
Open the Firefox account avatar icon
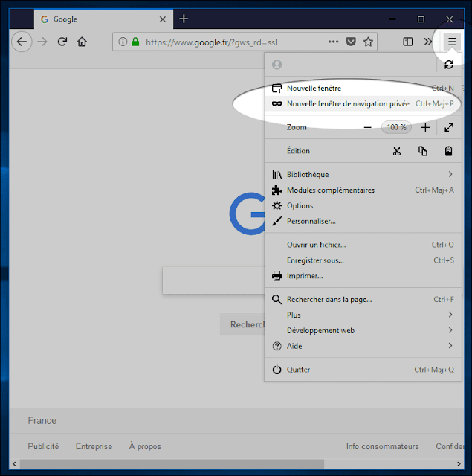pyautogui.click(x=277, y=65)
